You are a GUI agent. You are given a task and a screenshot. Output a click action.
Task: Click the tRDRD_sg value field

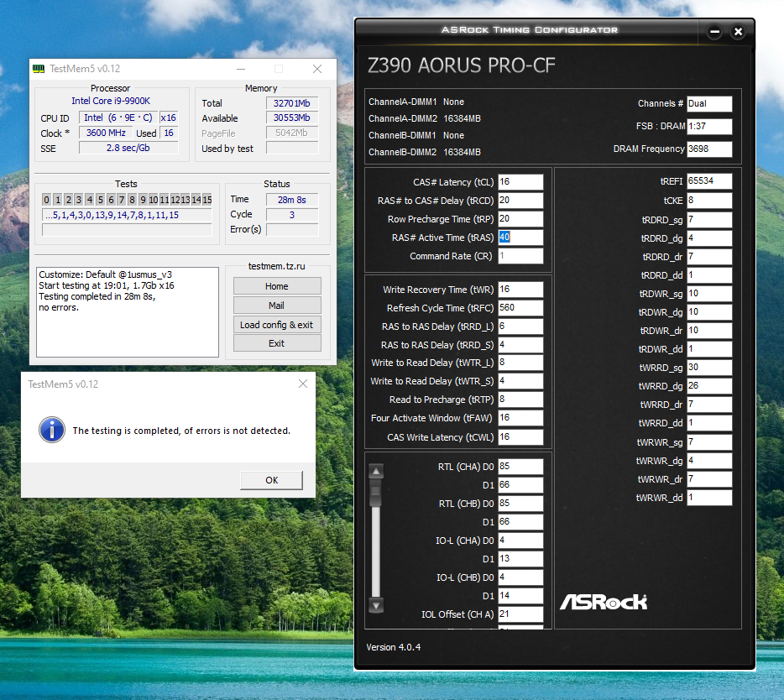tap(709, 220)
